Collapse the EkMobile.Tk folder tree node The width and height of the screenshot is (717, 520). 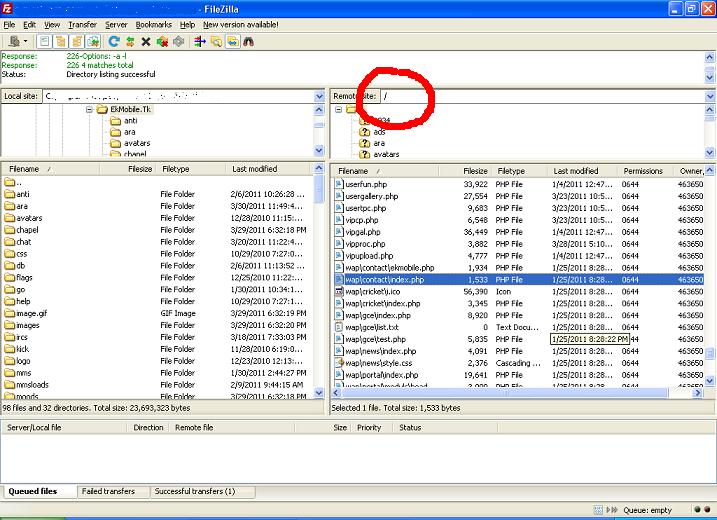(90, 109)
